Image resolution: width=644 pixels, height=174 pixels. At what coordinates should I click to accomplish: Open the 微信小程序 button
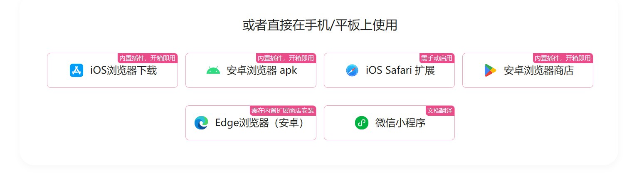[389, 123]
